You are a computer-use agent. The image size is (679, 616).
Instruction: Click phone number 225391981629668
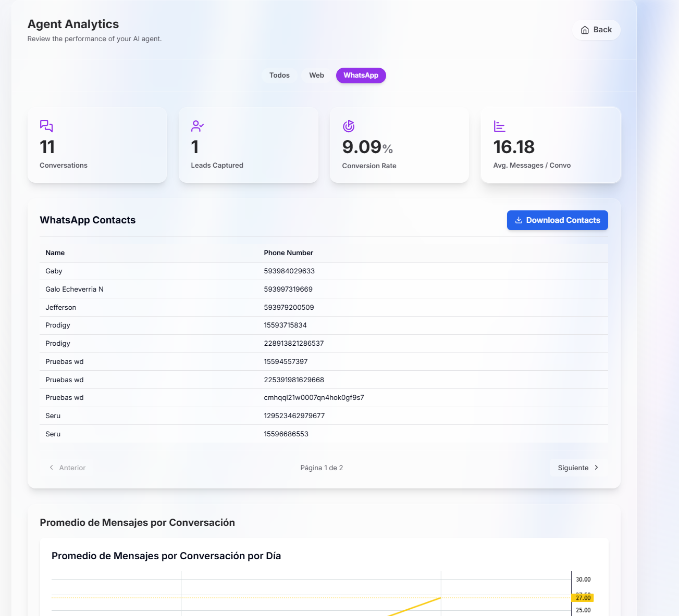point(294,380)
